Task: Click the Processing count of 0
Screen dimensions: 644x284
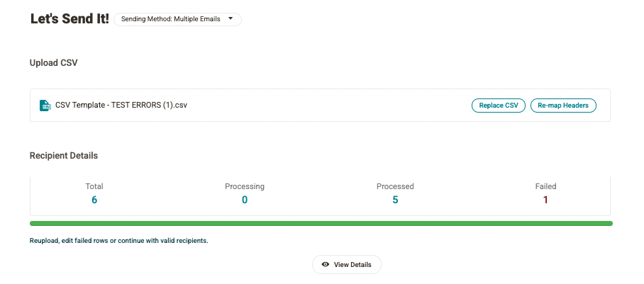Action: tap(245, 200)
